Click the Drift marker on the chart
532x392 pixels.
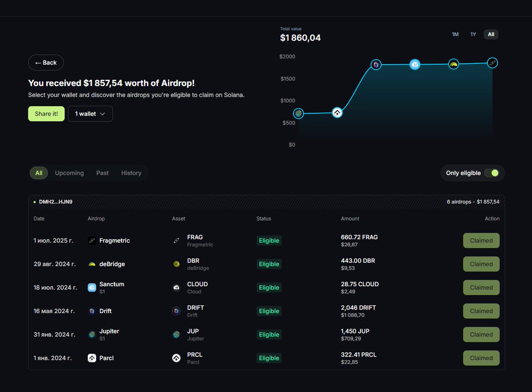tap(376, 65)
